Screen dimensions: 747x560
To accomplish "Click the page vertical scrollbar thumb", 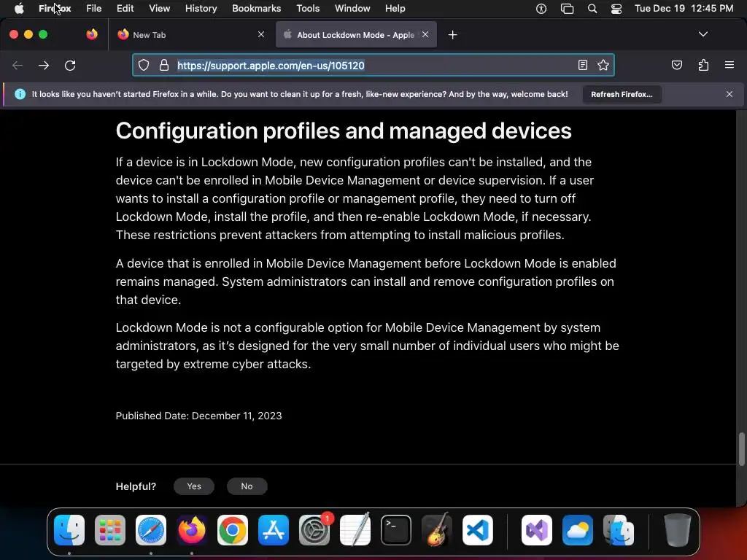I will [741, 448].
